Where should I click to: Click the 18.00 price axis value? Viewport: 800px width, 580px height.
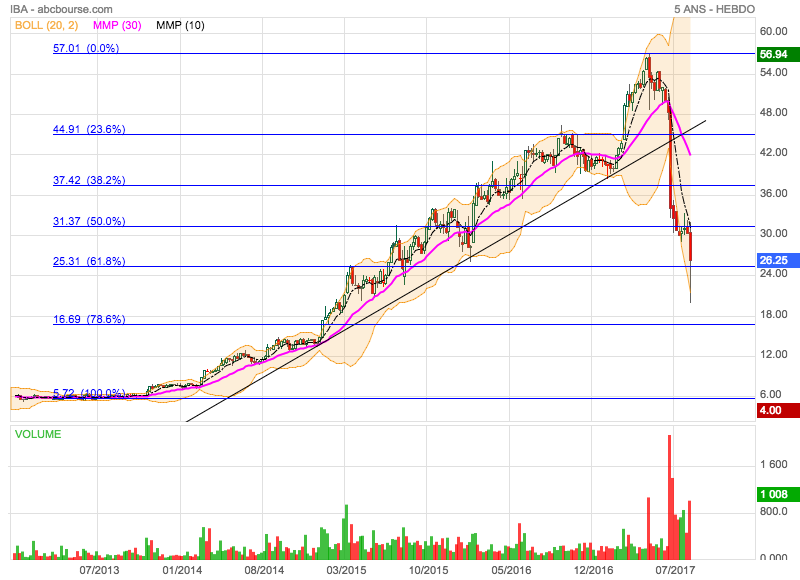[773, 314]
